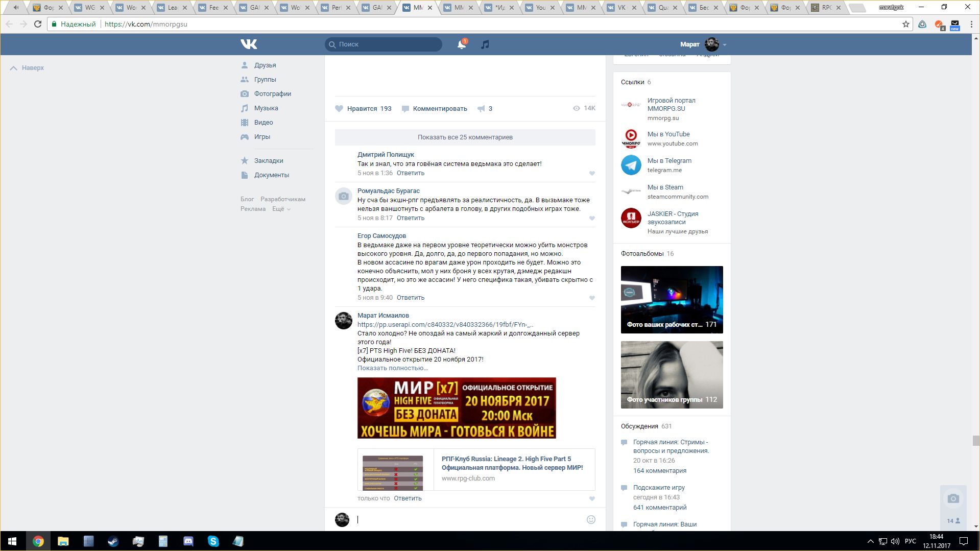Click the Комментировать button
The image size is (980, 551).
pyautogui.click(x=435, y=109)
